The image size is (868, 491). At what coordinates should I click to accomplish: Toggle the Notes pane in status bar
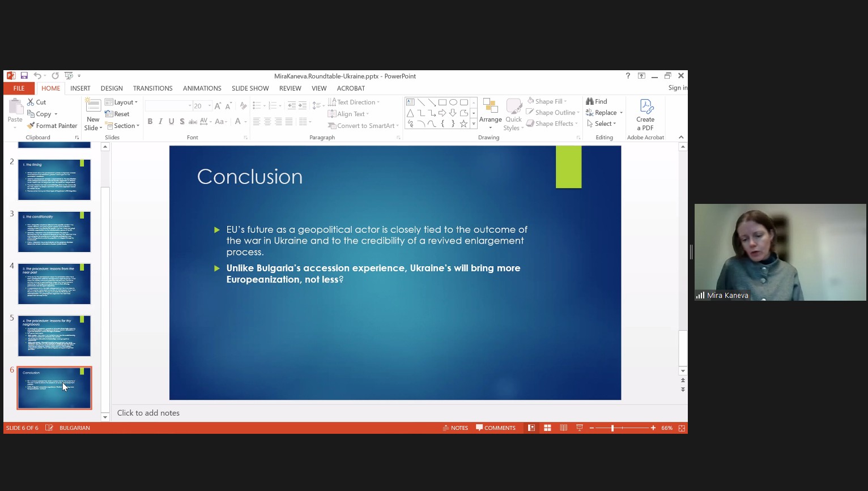[x=456, y=428]
